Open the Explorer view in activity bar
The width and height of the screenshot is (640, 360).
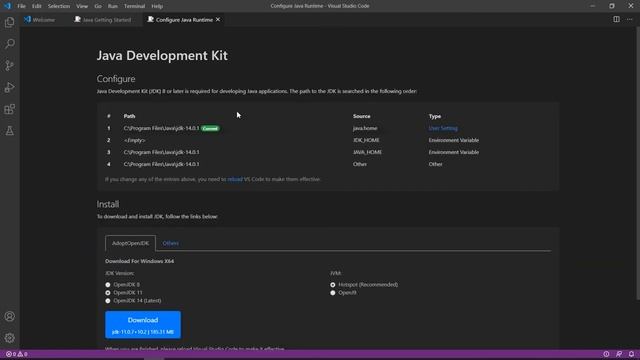10,22
